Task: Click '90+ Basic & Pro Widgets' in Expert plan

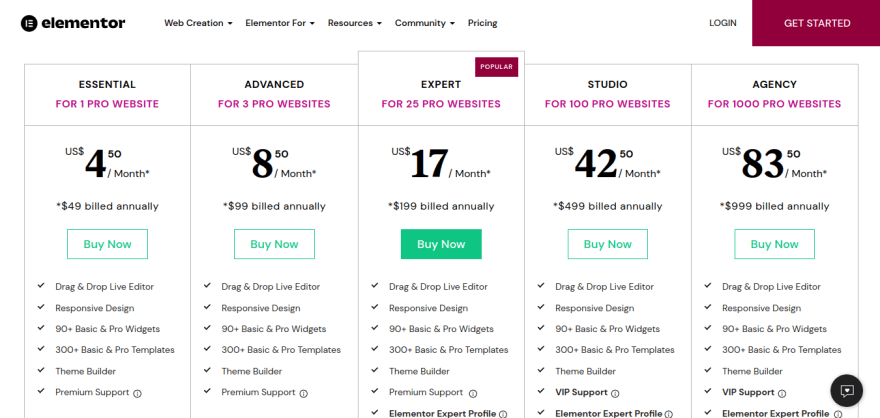Action: 441,329
